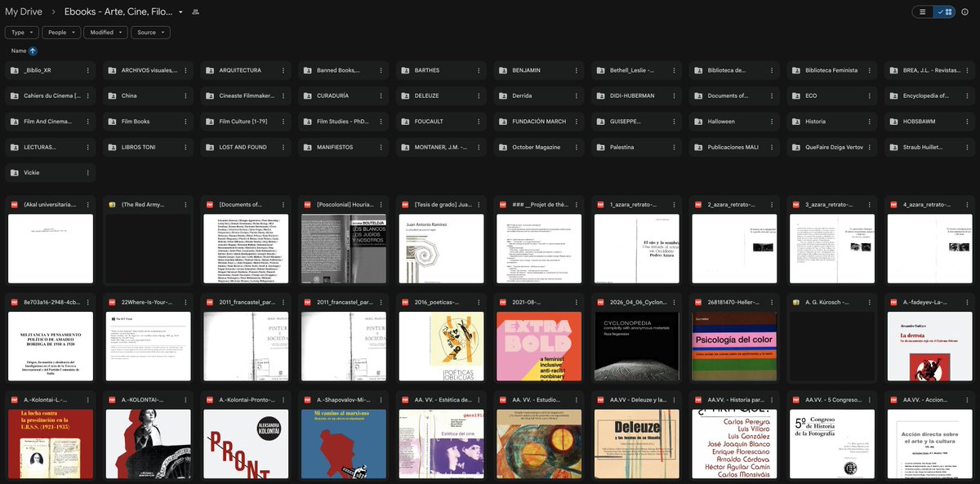Viewport: 980px width, 484px height.
Task: Open the Cahiers du Cinema folder
Action: click(51, 95)
